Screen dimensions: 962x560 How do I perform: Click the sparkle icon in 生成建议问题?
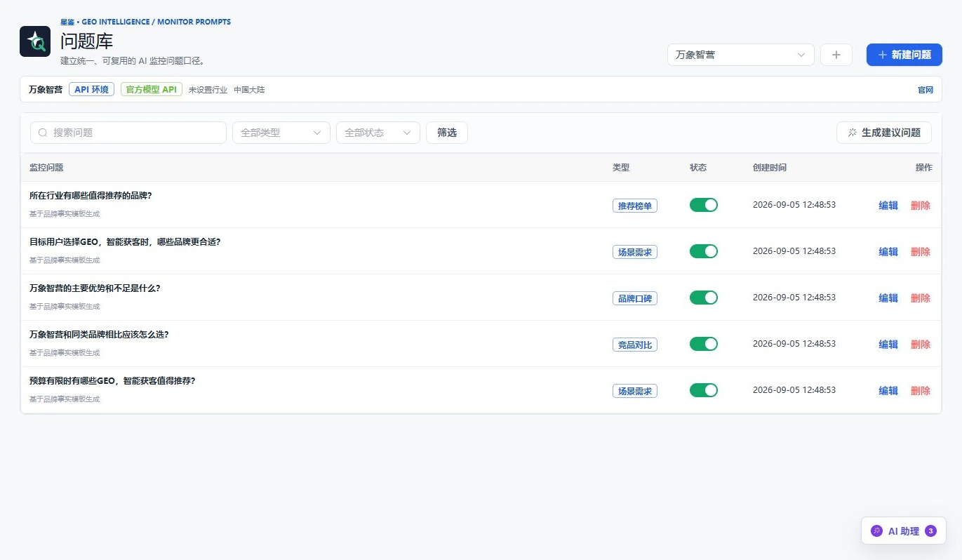click(x=853, y=133)
